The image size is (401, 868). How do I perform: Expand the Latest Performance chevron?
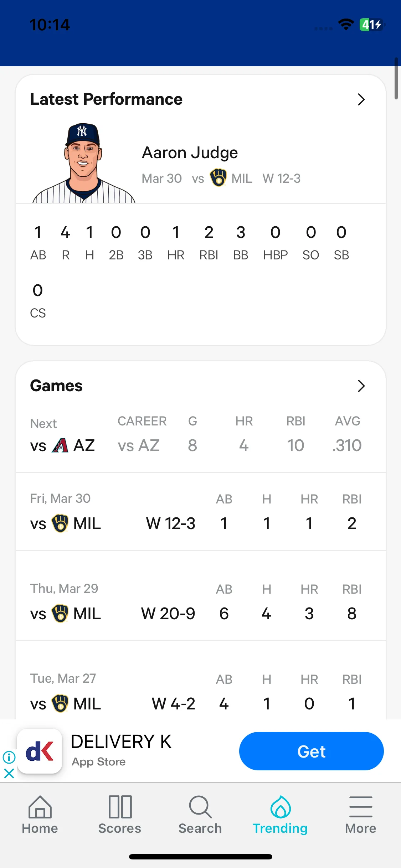point(361,99)
